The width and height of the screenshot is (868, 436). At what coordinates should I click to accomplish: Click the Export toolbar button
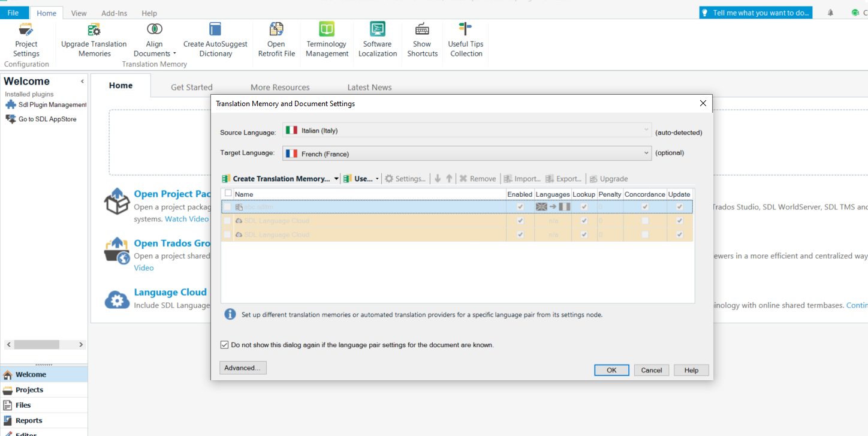click(x=564, y=179)
